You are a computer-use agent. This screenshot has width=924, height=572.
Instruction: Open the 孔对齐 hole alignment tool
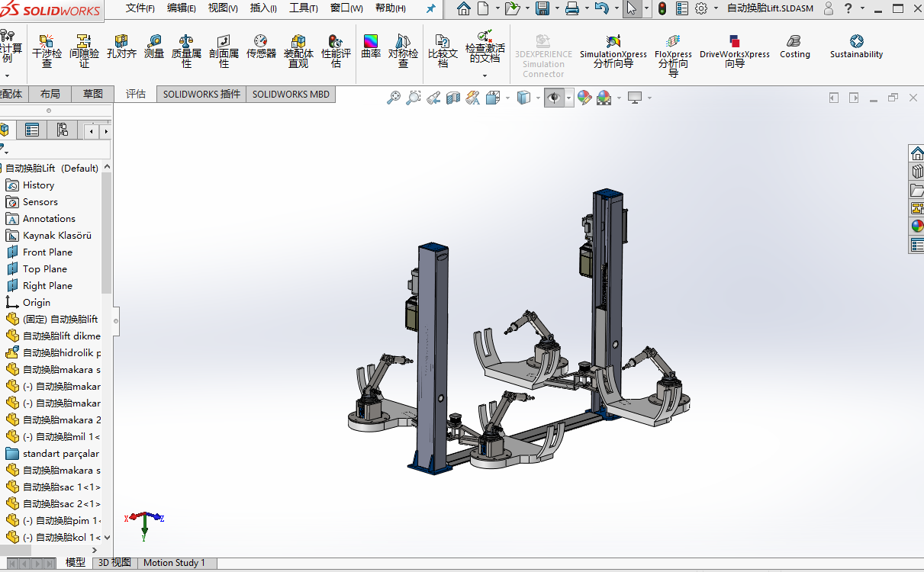pyautogui.click(x=121, y=47)
